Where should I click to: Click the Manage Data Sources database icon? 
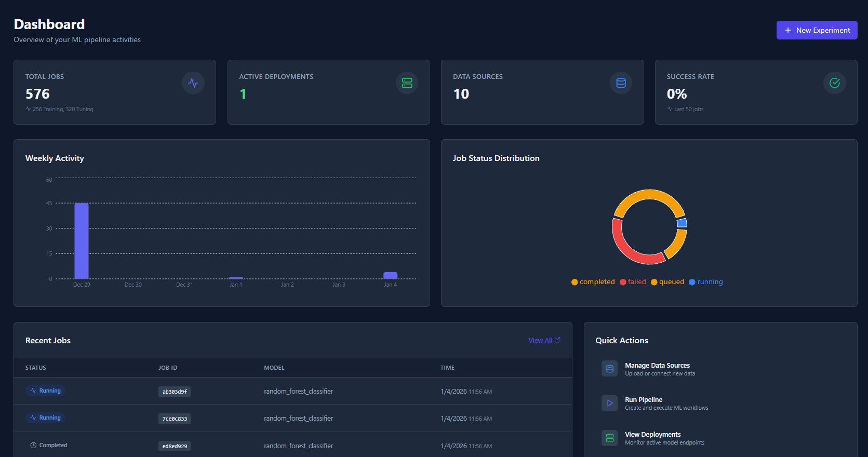point(610,369)
